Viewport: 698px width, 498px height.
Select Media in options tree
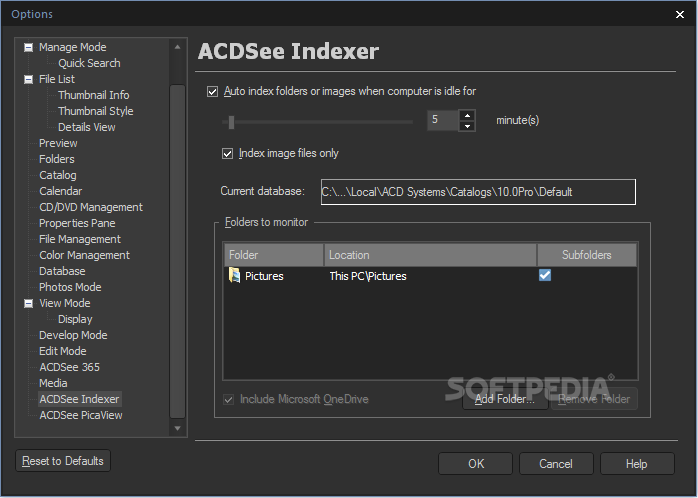pos(53,384)
